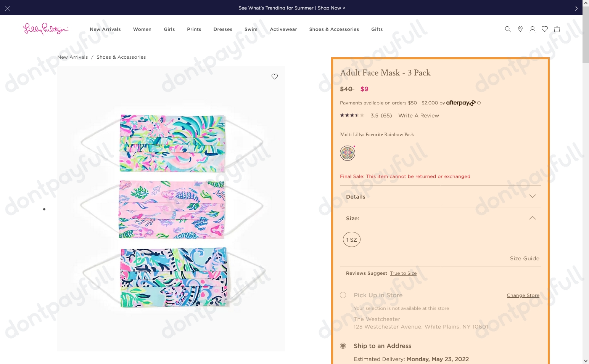The image size is (589, 364).
Task: Click the store locator pin icon
Action: (520, 29)
